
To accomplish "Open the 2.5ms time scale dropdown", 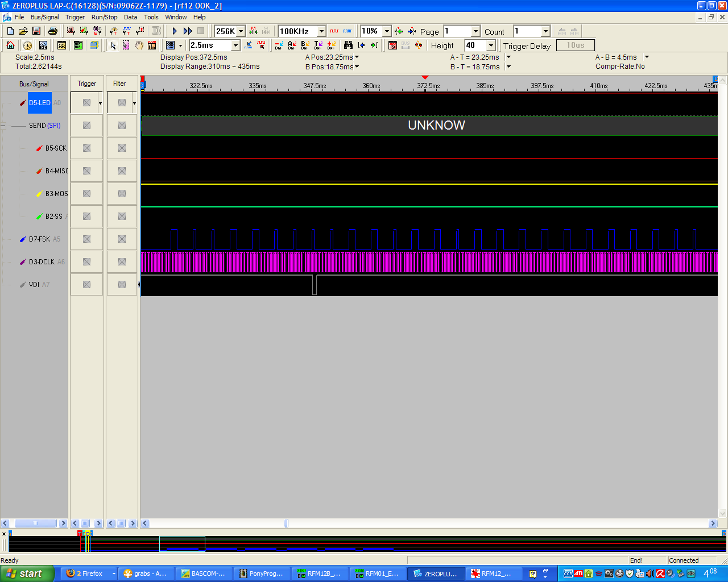I will (x=235, y=45).
